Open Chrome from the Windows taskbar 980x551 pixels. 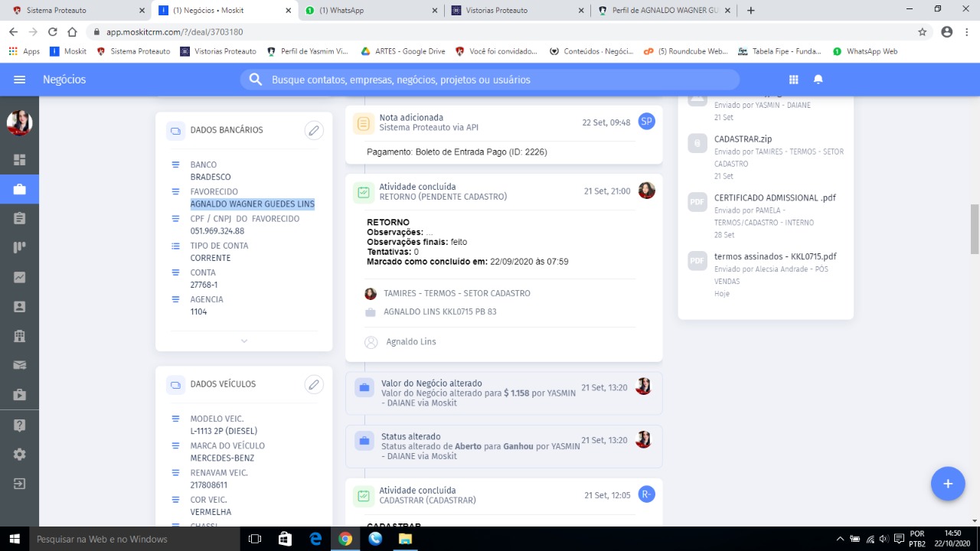click(x=345, y=539)
